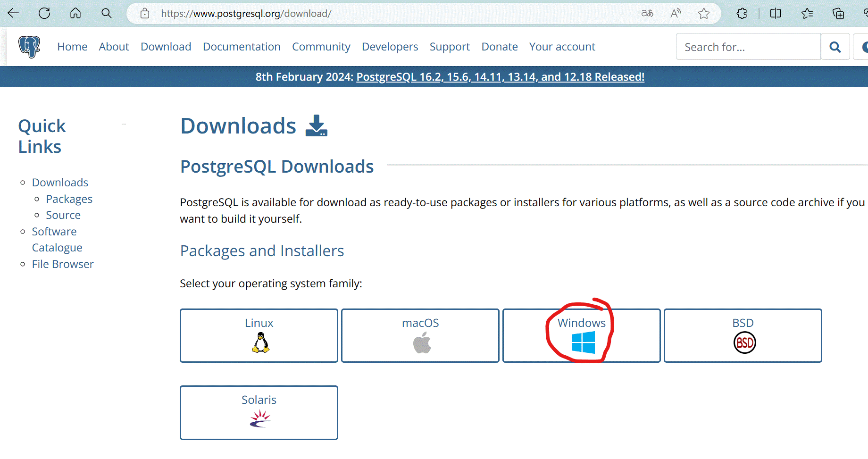The height and width of the screenshot is (459, 868).
Task: Click the address bar URL
Action: tap(246, 13)
